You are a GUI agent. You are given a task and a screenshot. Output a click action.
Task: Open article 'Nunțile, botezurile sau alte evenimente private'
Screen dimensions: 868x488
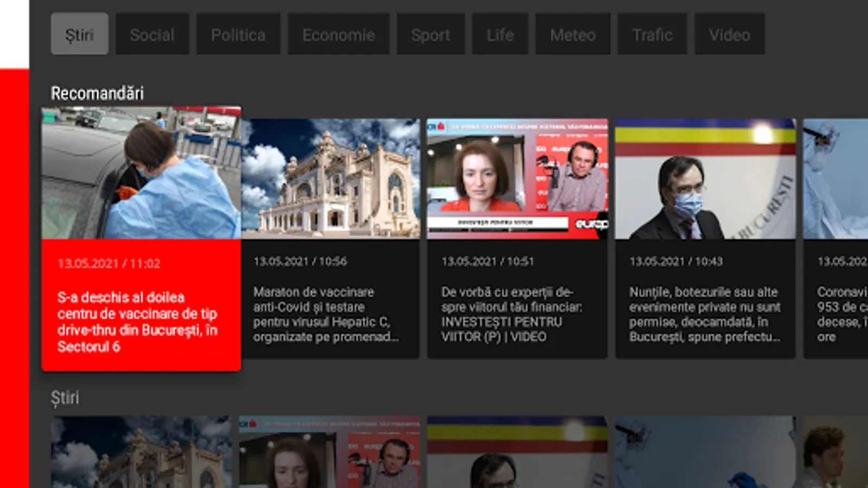[x=705, y=314]
